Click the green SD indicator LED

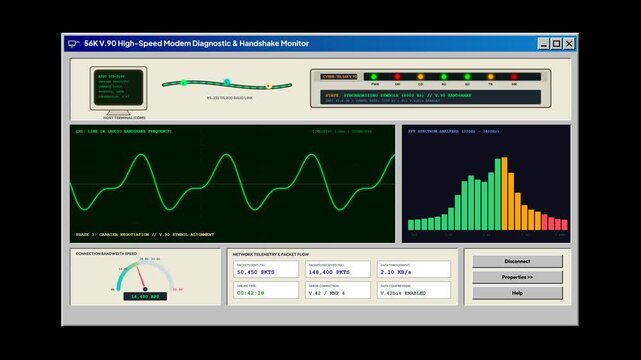tap(467, 76)
